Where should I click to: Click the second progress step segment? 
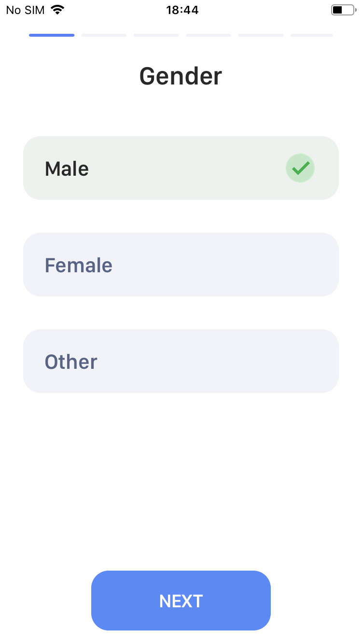[x=104, y=35]
